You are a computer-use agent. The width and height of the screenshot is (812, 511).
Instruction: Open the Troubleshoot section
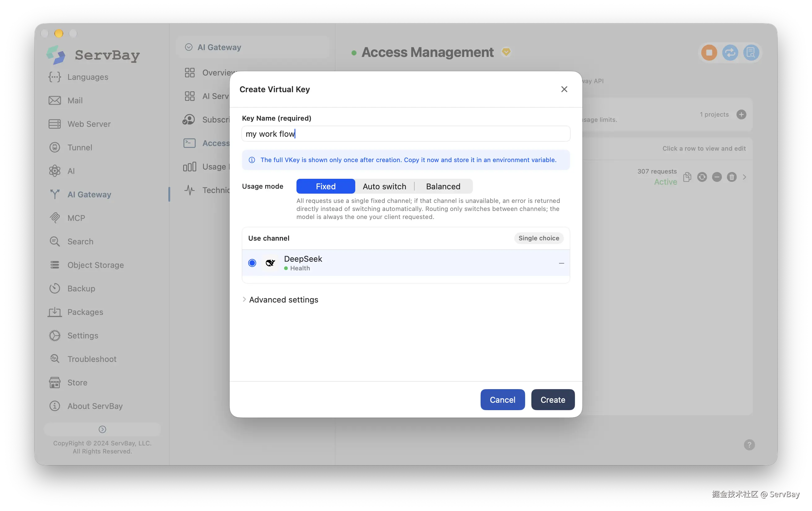coord(83,359)
